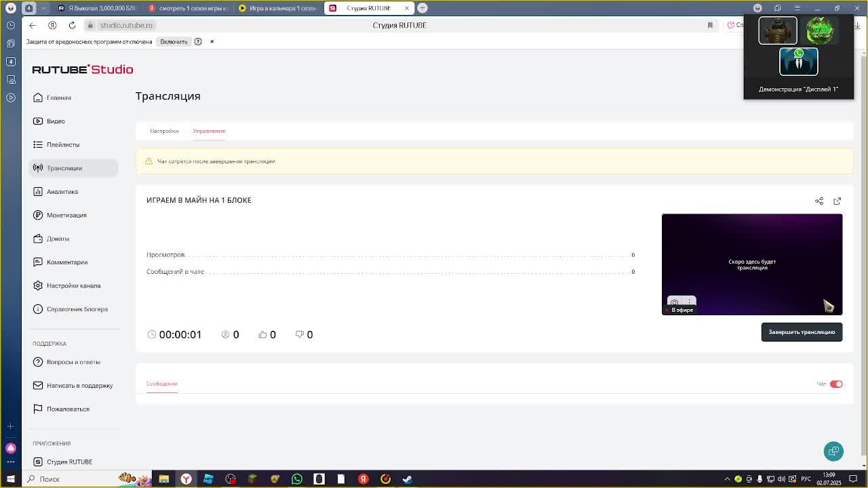Click the studio.rutube.ru address bar
Viewport: 868px width, 488px height.
[126, 25]
